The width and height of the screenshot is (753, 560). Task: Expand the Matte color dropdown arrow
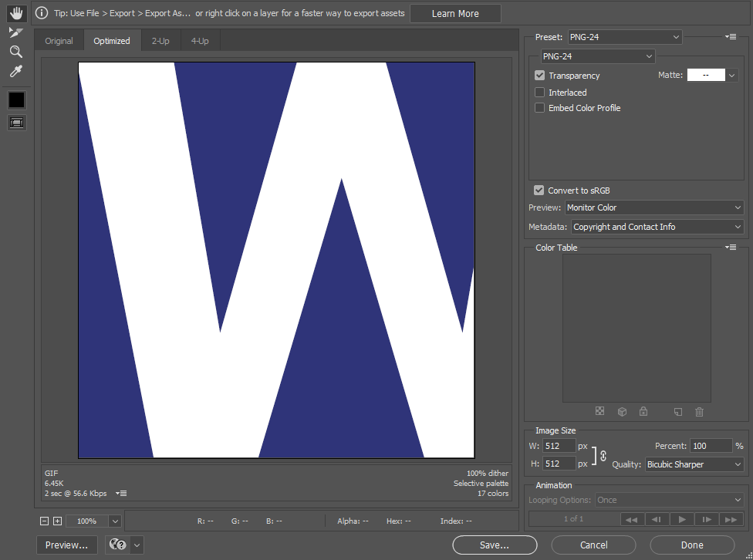tap(731, 75)
